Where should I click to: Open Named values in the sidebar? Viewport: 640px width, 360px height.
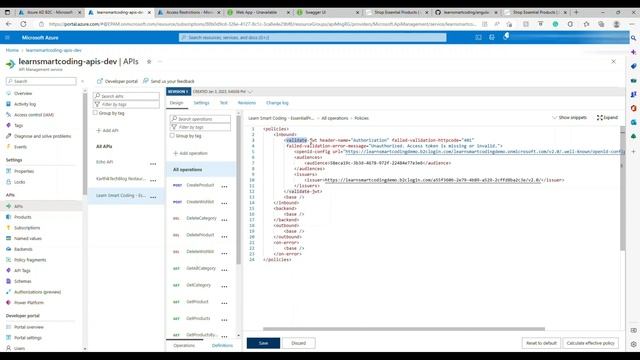click(28, 238)
